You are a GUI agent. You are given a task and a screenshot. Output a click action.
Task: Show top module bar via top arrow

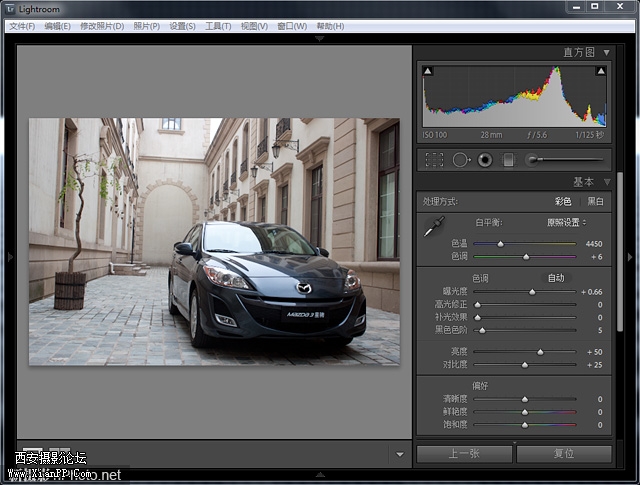(x=320, y=38)
